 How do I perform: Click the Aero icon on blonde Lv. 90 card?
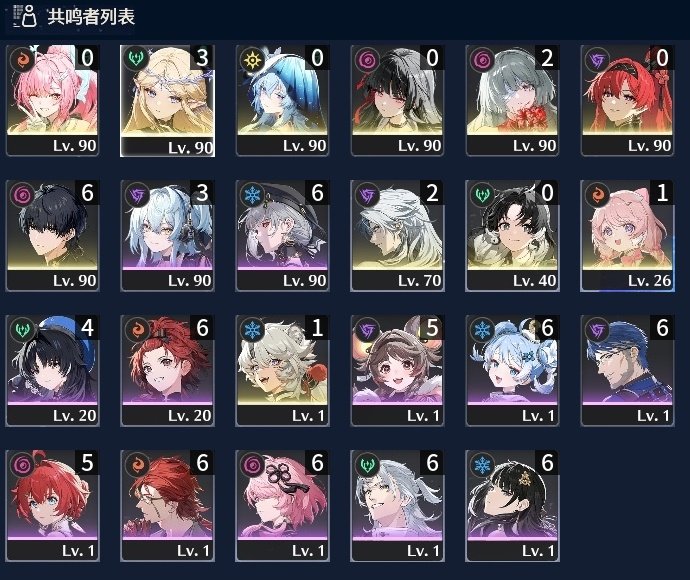136,59
